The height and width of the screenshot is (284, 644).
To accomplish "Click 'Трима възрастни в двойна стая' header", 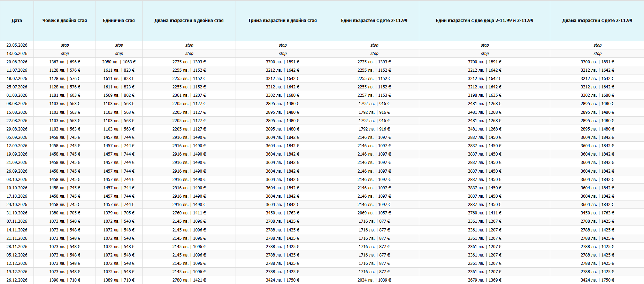I will click(x=282, y=21).
